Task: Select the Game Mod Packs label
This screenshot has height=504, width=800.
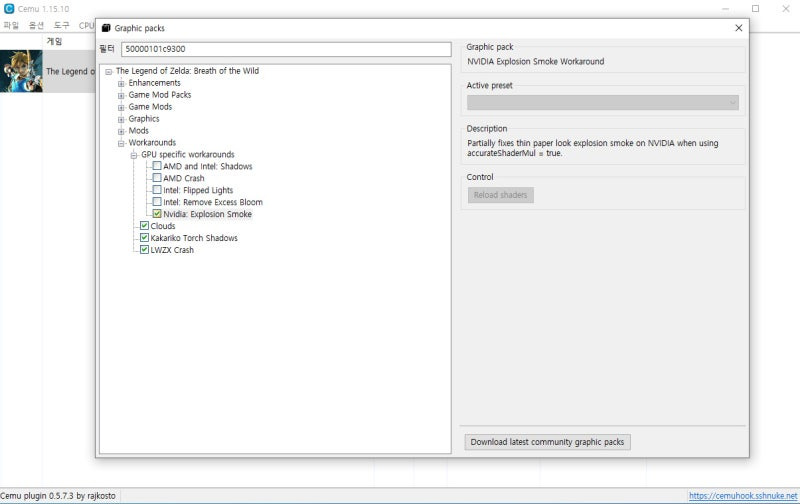Action: [160, 95]
